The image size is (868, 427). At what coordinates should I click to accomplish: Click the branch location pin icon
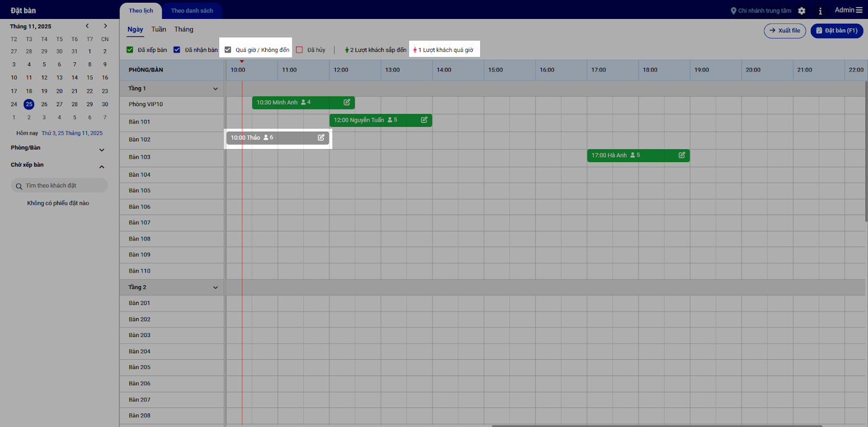point(733,11)
